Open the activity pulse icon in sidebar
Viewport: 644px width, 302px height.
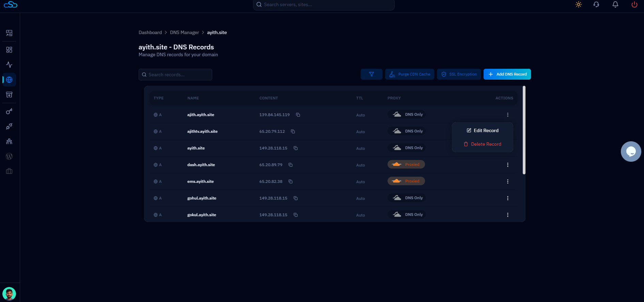point(9,65)
